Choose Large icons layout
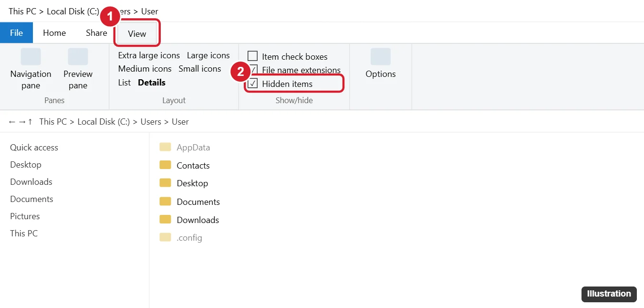644x308 pixels. (208, 55)
